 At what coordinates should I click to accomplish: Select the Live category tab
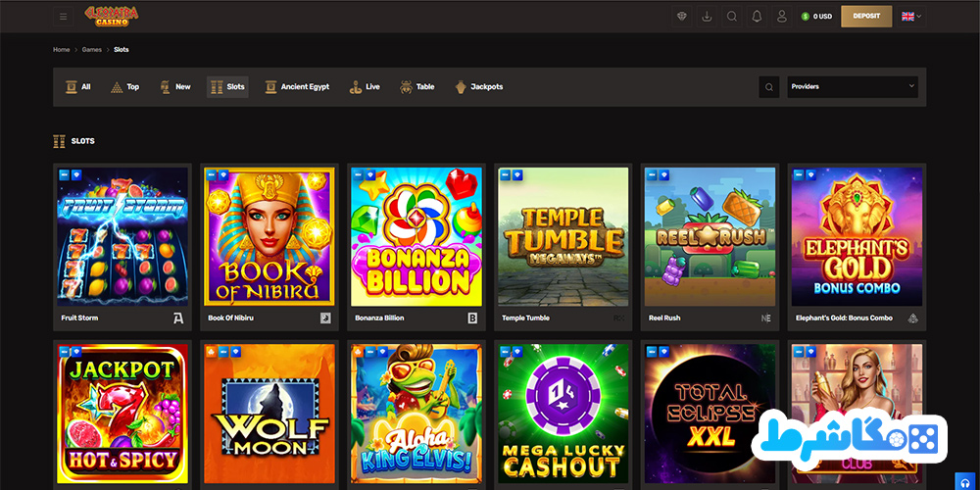click(365, 87)
